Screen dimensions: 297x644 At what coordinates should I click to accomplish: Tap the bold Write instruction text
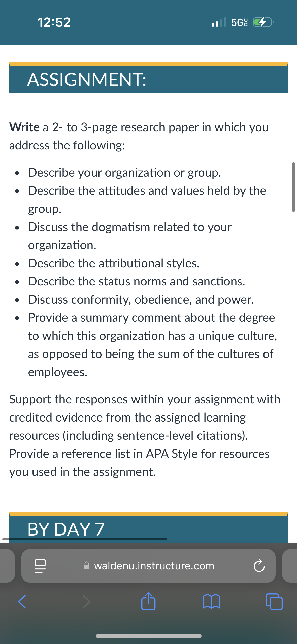(x=24, y=127)
